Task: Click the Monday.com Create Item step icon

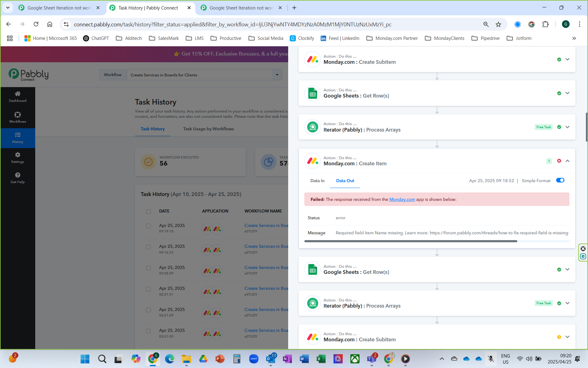Action: pyautogui.click(x=312, y=161)
